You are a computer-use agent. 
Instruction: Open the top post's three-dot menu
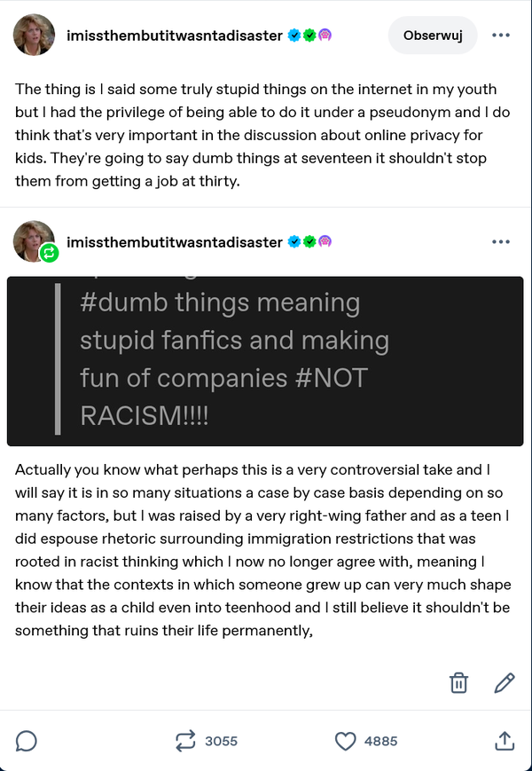click(501, 35)
